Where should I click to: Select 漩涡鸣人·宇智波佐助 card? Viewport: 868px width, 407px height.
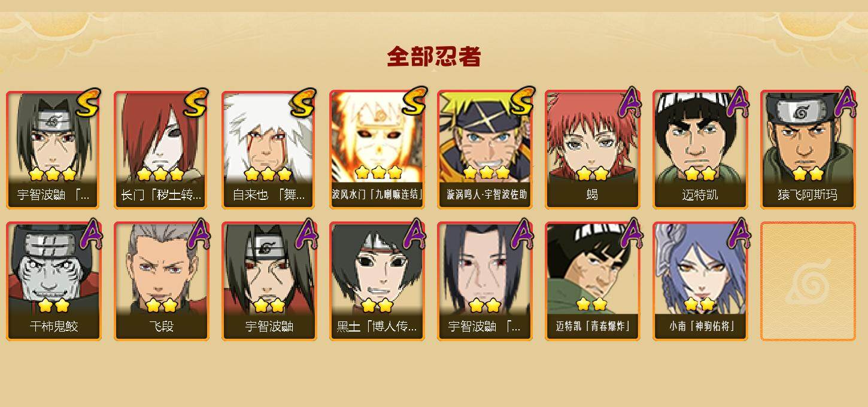[485, 150]
